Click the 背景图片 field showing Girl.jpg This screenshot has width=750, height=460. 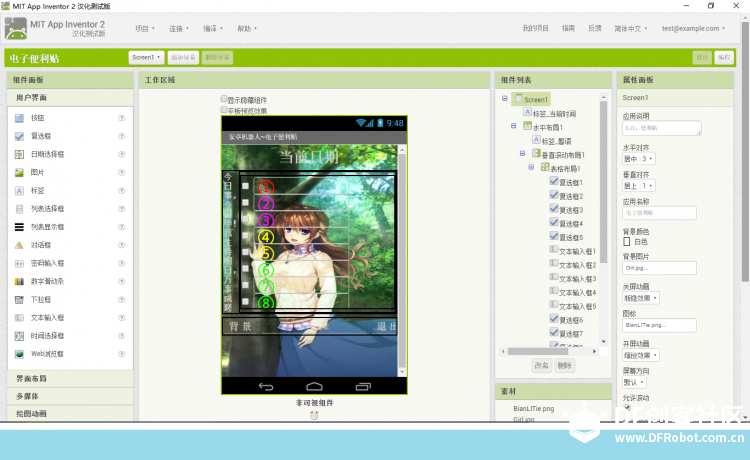click(659, 268)
